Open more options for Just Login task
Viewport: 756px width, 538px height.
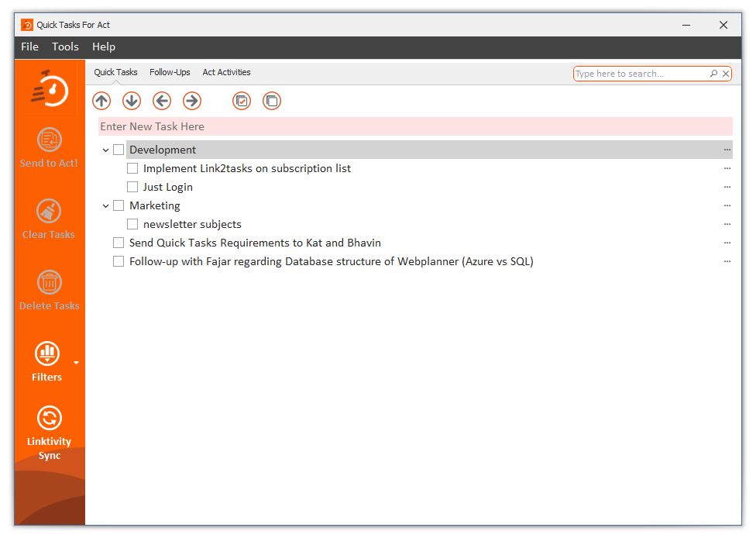pos(727,187)
